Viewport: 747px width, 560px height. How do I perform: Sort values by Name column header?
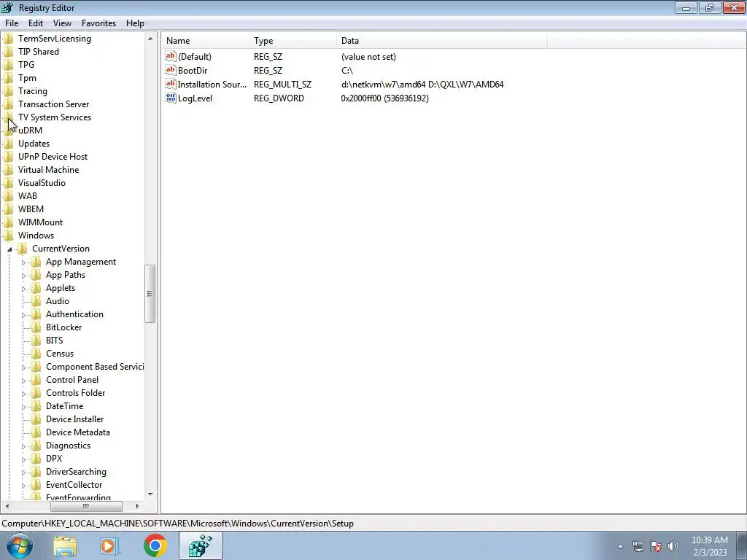click(x=205, y=41)
